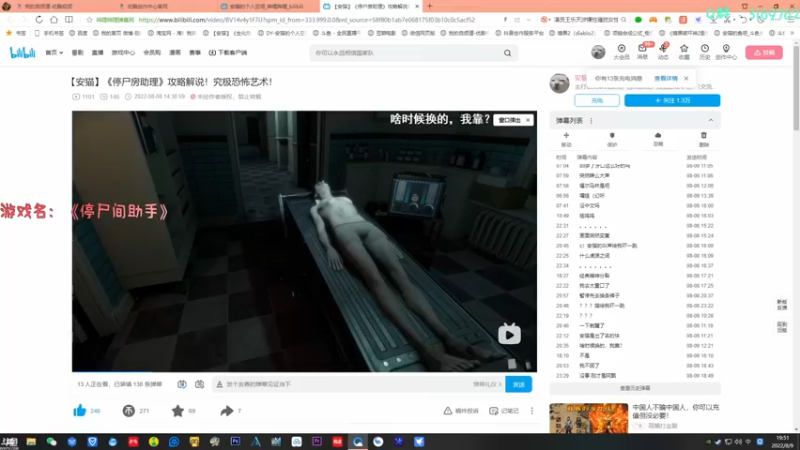Open the Windows Start button
This screenshot has height=450, width=800.
[9, 442]
